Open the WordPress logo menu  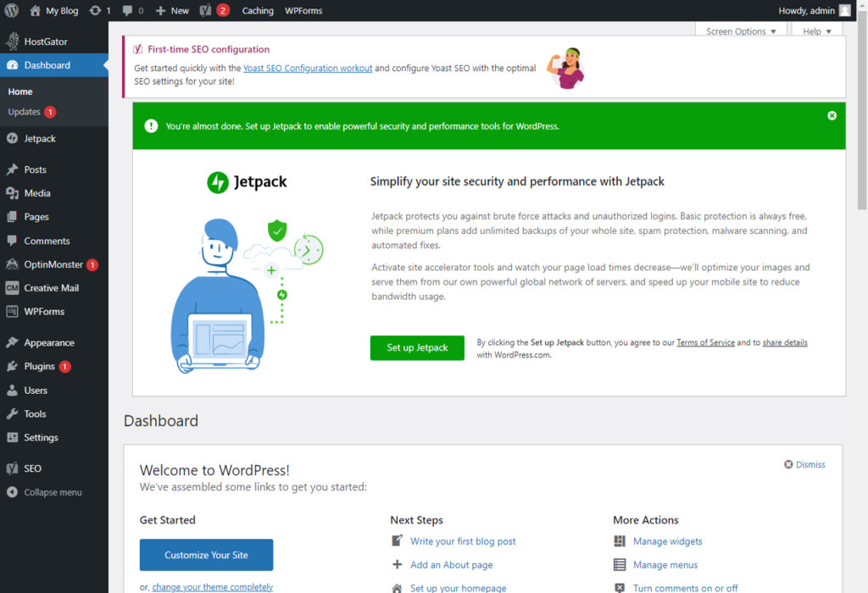click(12, 10)
